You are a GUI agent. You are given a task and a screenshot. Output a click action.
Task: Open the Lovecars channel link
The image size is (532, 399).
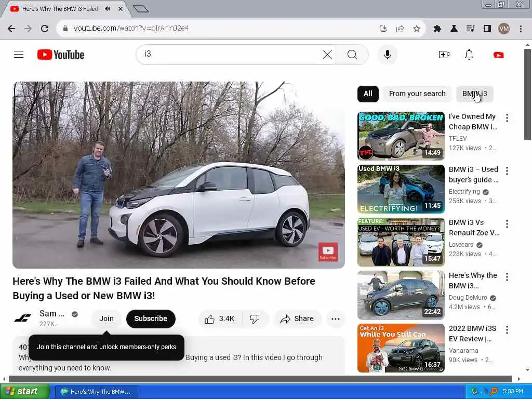(461, 245)
